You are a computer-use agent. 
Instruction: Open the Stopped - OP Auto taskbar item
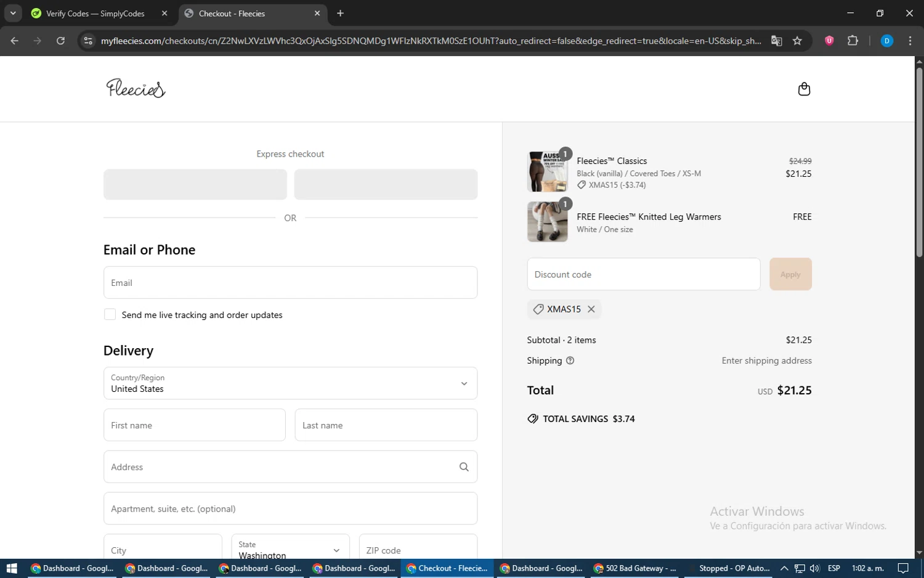tap(729, 568)
